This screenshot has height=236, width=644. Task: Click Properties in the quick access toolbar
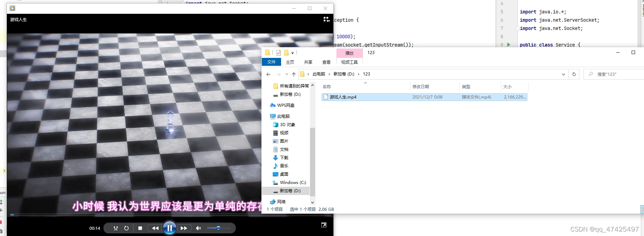click(279, 53)
